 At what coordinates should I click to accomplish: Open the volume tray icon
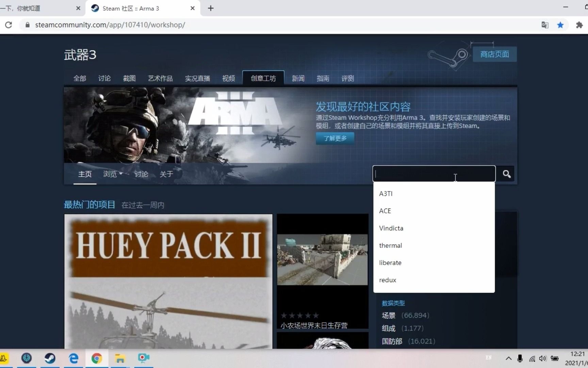tap(543, 358)
